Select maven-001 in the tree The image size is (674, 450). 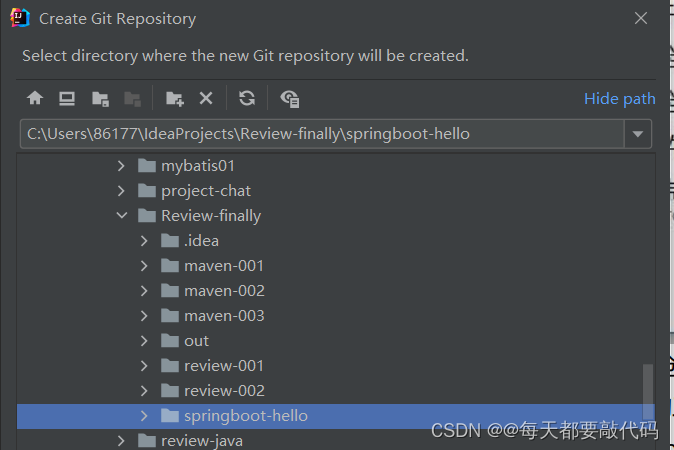[x=335, y=266]
